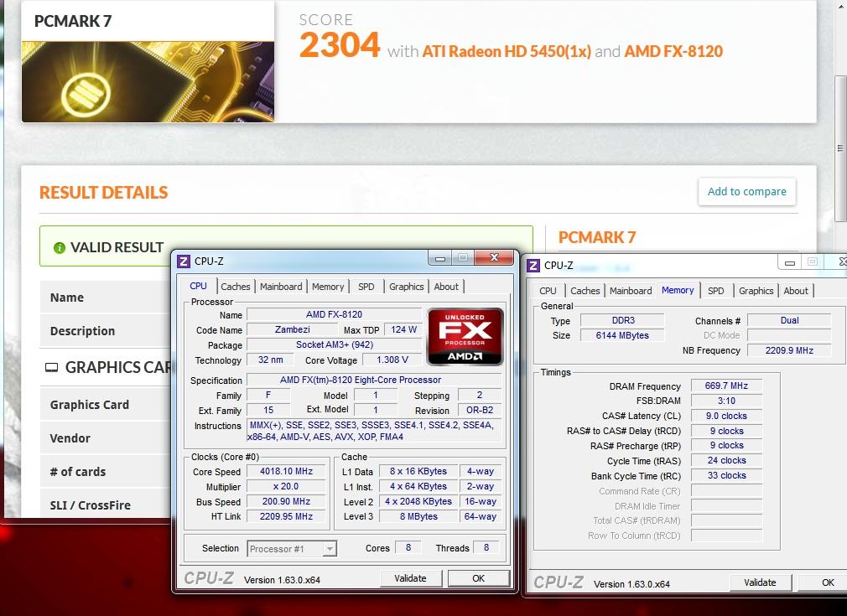Click the Core Voltage value 1.308 V

pyautogui.click(x=392, y=360)
